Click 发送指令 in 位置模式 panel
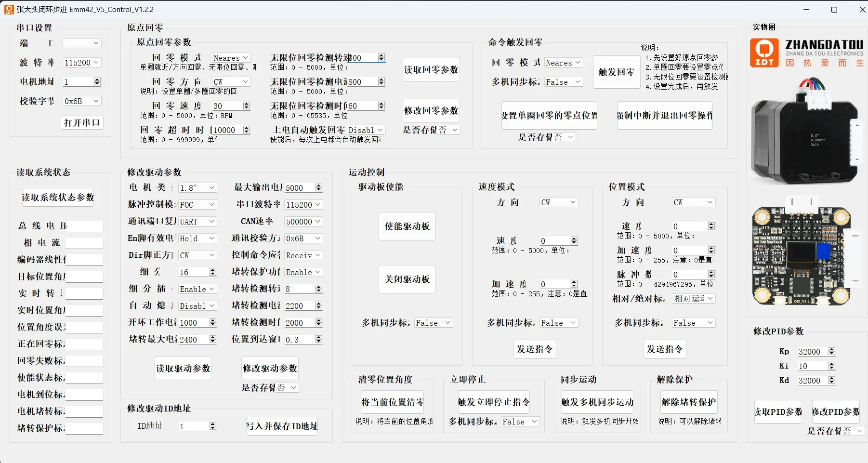Screen dimensions: 868x463 pyautogui.click(x=665, y=349)
